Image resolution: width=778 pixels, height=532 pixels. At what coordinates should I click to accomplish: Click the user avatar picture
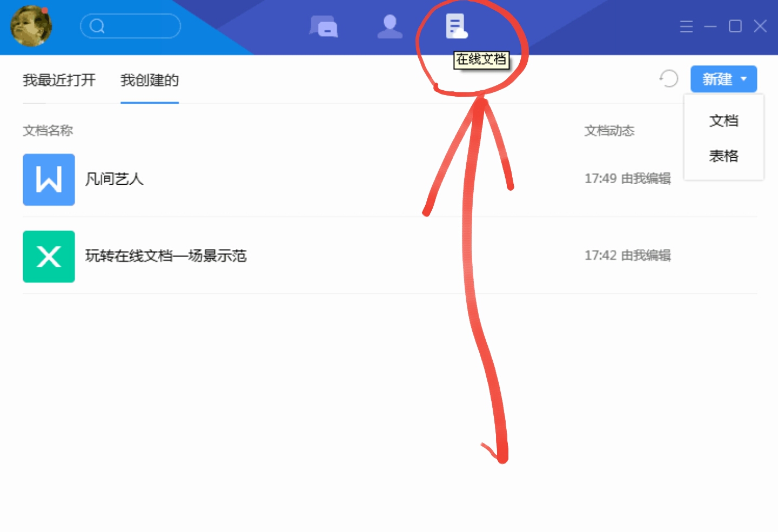(x=31, y=26)
